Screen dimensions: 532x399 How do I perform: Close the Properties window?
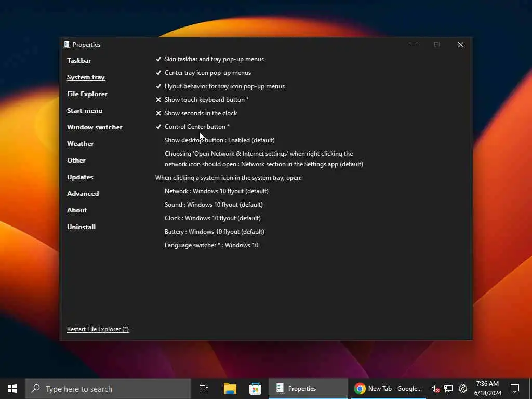click(x=460, y=45)
